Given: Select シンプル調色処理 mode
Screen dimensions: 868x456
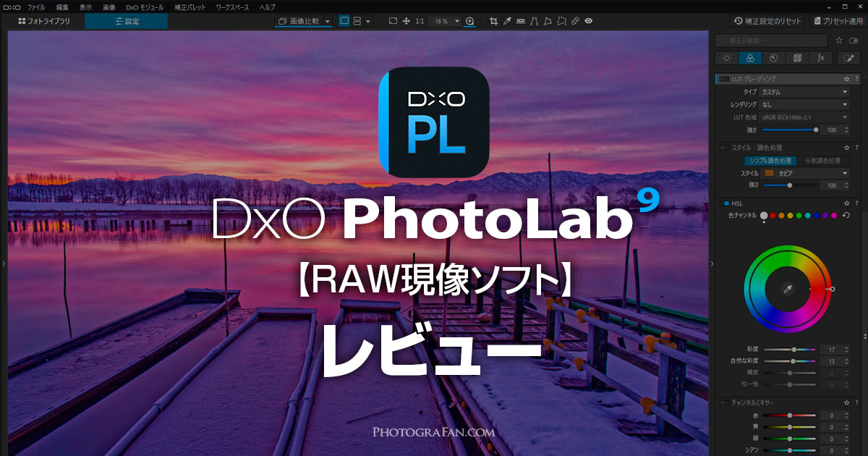Looking at the screenshot, I should (770, 161).
